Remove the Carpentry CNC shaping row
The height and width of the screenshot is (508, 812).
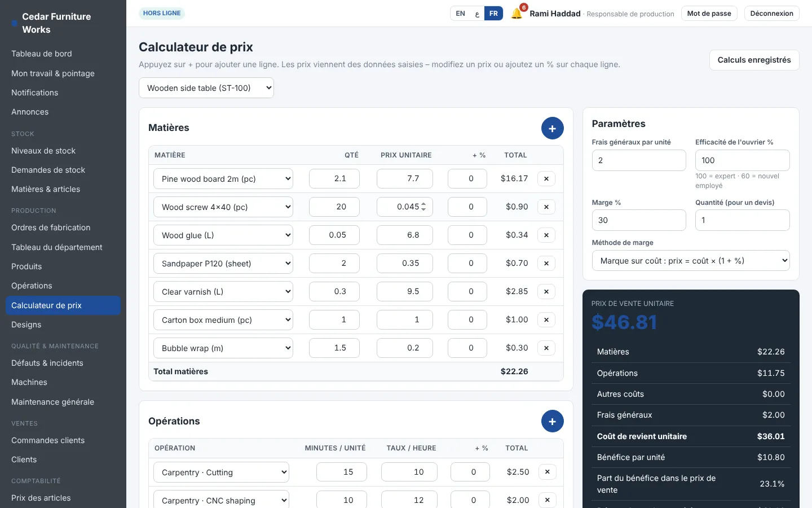point(548,500)
